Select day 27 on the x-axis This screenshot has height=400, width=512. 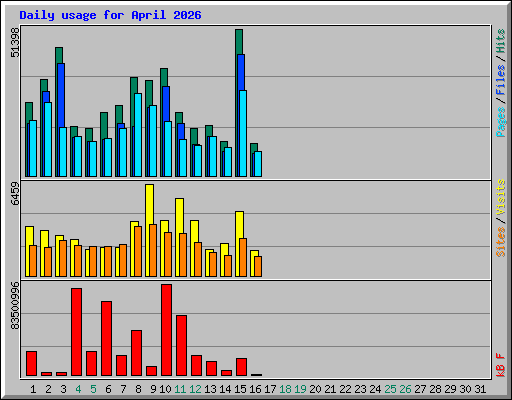[420, 389]
